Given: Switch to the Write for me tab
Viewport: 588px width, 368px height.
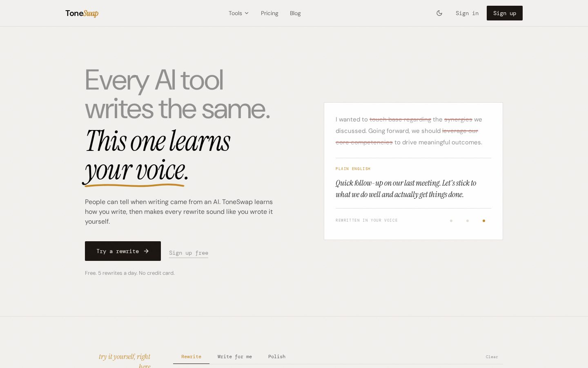Looking at the screenshot, I should (235, 357).
